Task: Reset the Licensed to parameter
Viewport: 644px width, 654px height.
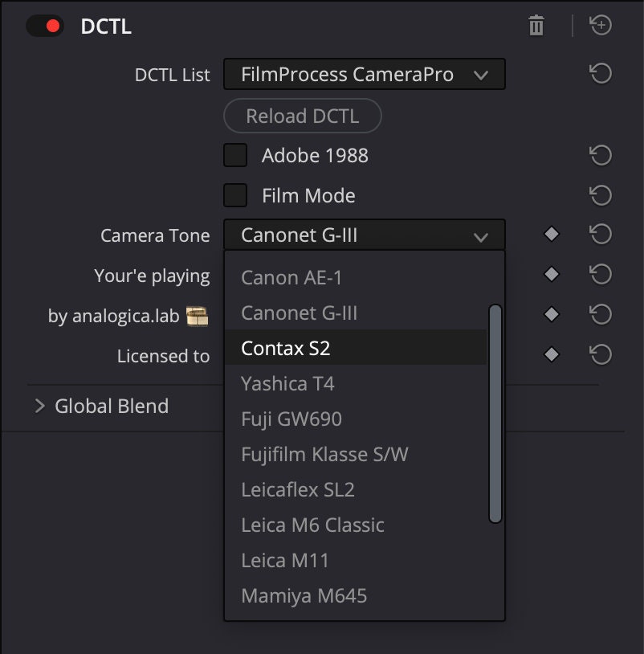Action: pos(601,354)
